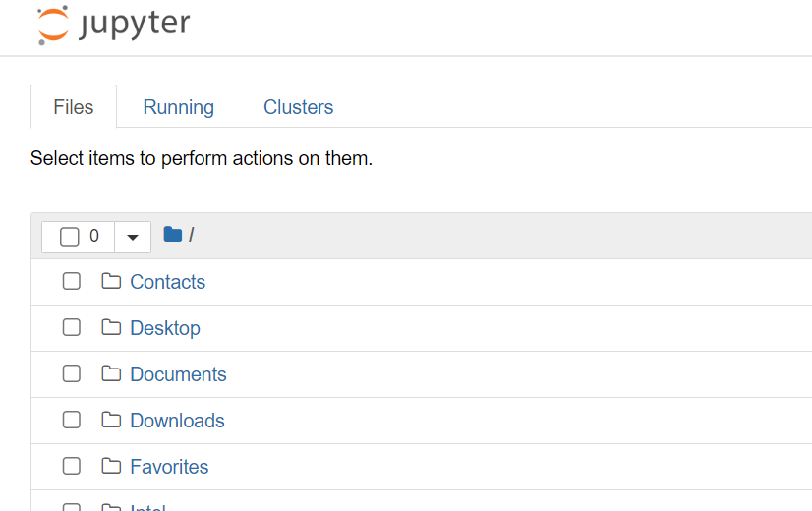This screenshot has width=812, height=511.
Task: Switch to the Running tab
Action: pos(178,107)
